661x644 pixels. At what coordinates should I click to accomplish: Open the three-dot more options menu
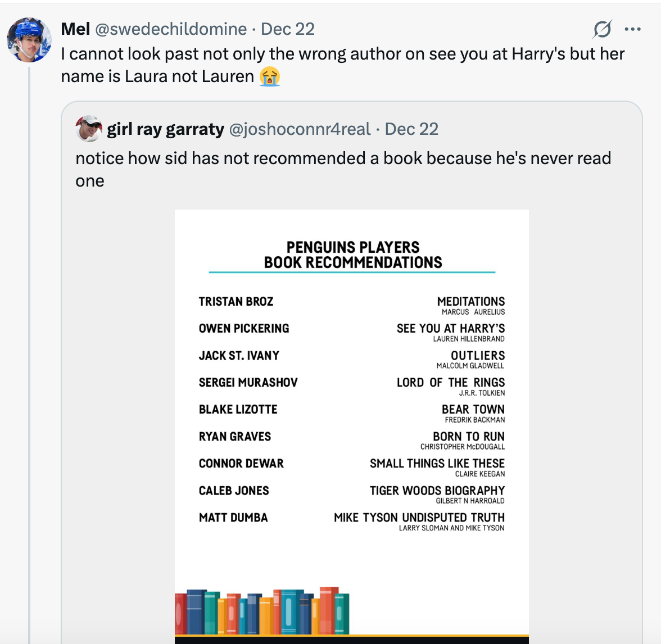pyautogui.click(x=632, y=29)
